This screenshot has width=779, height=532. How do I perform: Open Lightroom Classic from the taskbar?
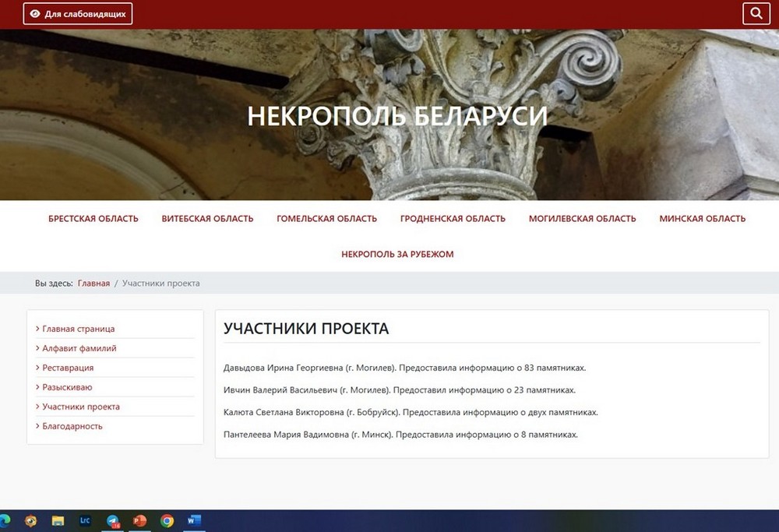coord(85,520)
